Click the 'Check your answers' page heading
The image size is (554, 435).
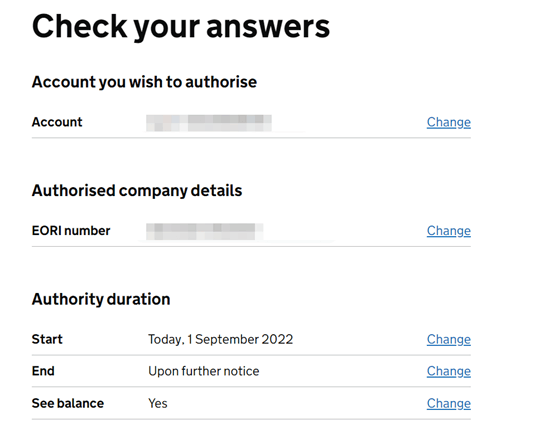[181, 27]
